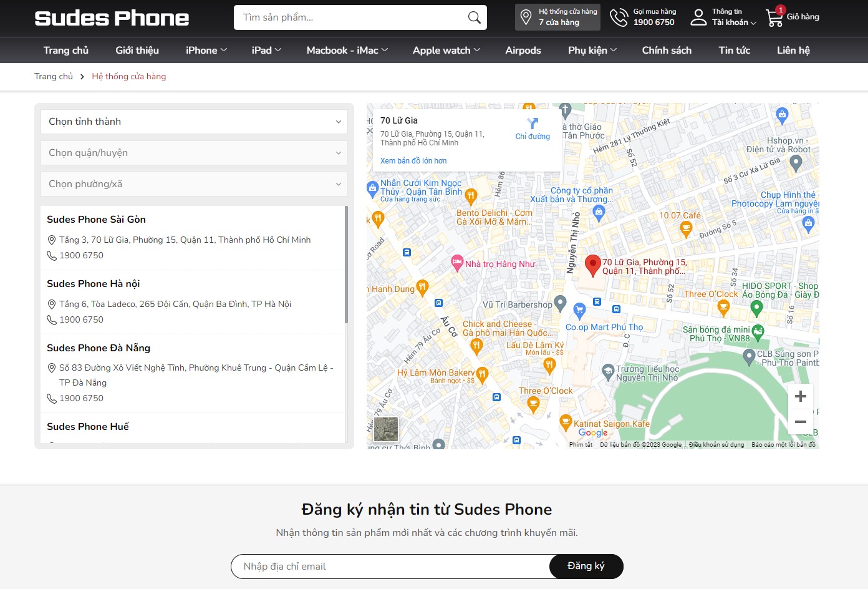868x589 pixels.
Task: Open the Giới thiệu page
Action: [x=137, y=51]
